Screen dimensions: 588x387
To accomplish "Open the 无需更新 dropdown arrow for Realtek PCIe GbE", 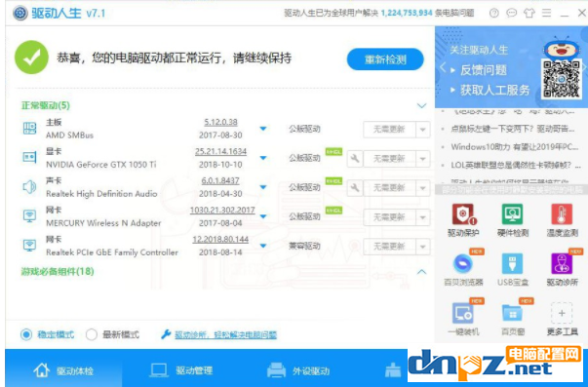I will [423, 247].
